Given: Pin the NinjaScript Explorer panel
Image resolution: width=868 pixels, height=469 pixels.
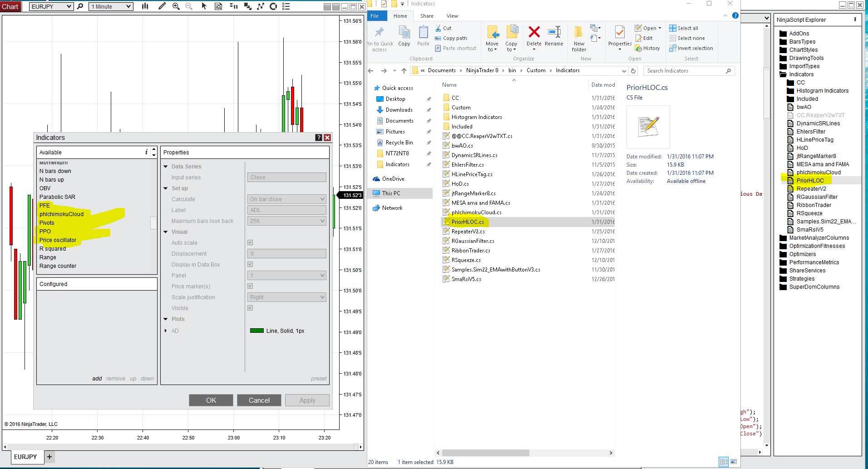Looking at the screenshot, I should [855, 20].
